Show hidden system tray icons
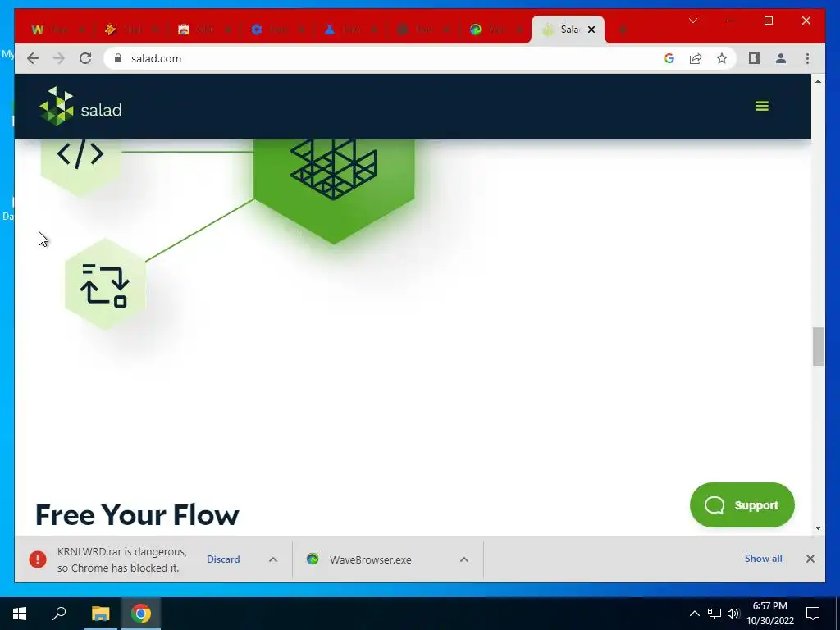This screenshot has height=630, width=840. click(x=694, y=614)
